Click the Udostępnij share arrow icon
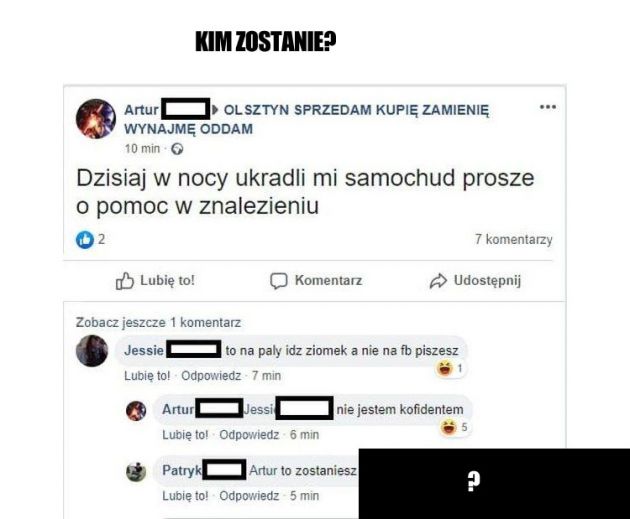The image size is (630, 519). (x=438, y=281)
